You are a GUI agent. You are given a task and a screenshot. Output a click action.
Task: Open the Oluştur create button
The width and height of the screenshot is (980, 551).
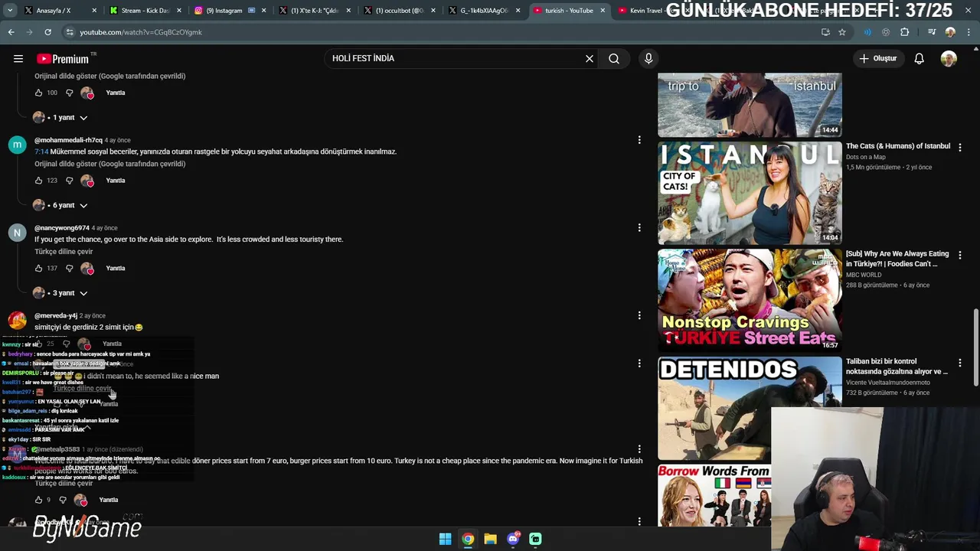coord(877,59)
